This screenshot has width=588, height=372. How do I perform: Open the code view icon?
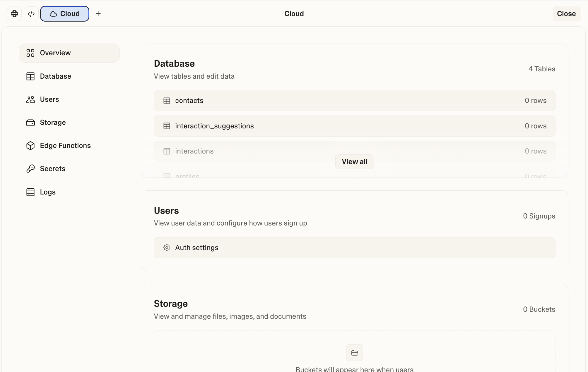pos(31,14)
